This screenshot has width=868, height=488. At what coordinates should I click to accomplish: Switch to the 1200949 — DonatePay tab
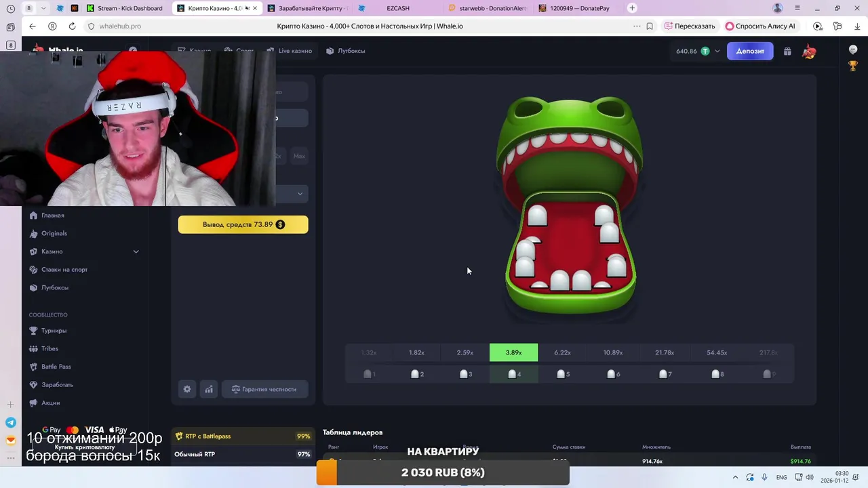(578, 8)
